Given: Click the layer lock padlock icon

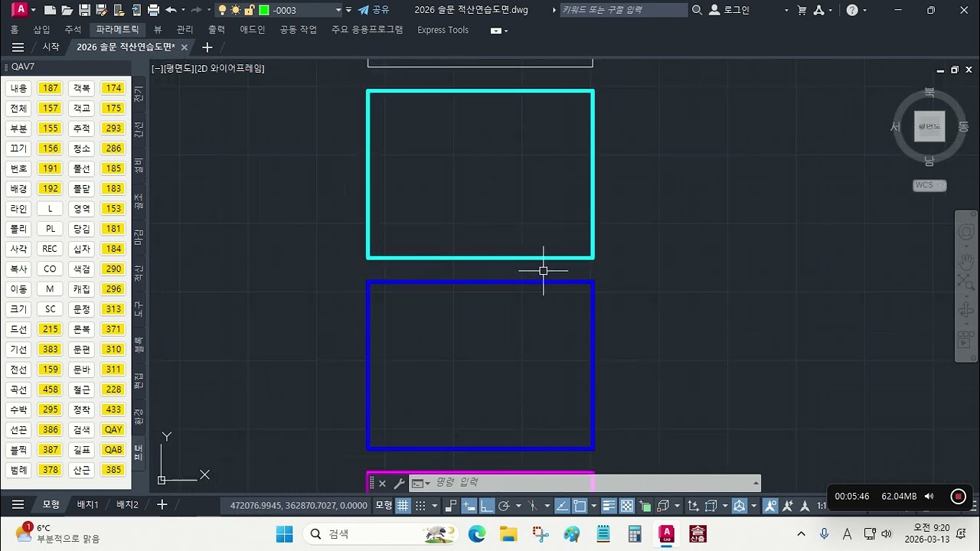Looking at the screenshot, I should pyautogui.click(x=250, y=10).
